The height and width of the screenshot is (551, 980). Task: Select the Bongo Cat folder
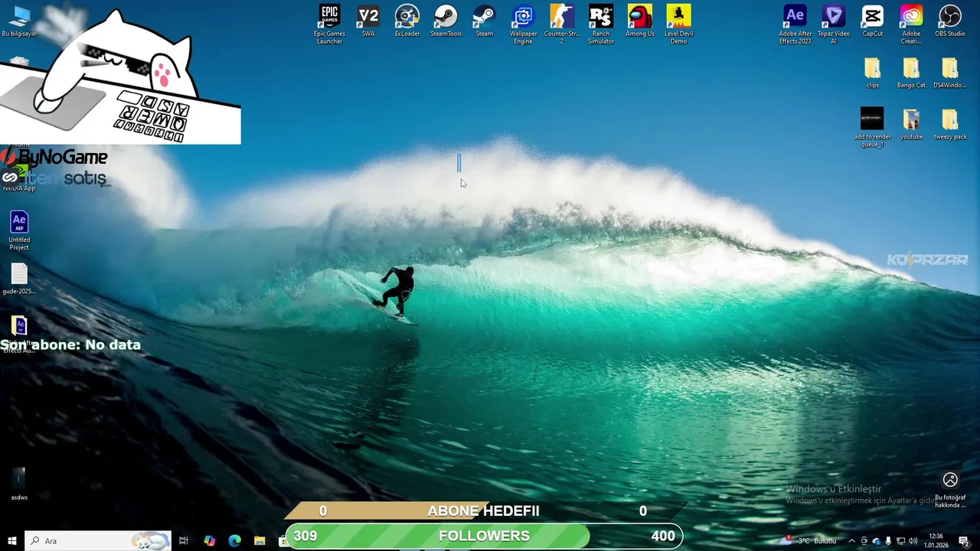click(911, 73)
